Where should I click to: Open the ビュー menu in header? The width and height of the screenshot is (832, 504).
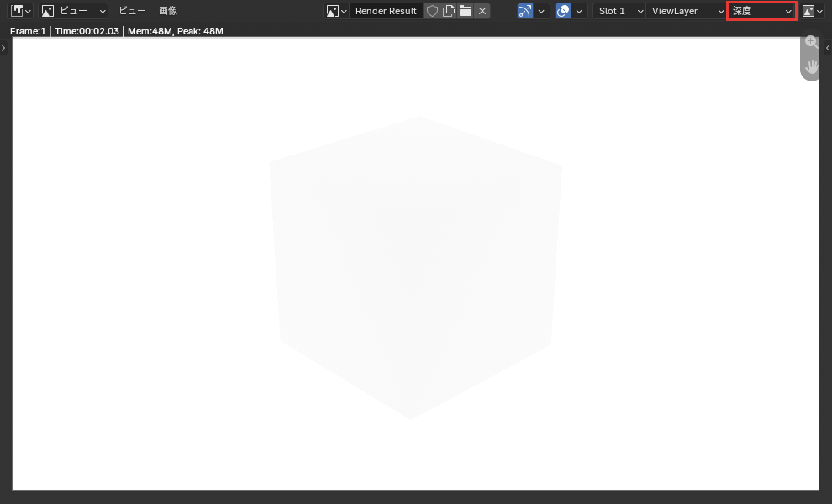[132, 11]
